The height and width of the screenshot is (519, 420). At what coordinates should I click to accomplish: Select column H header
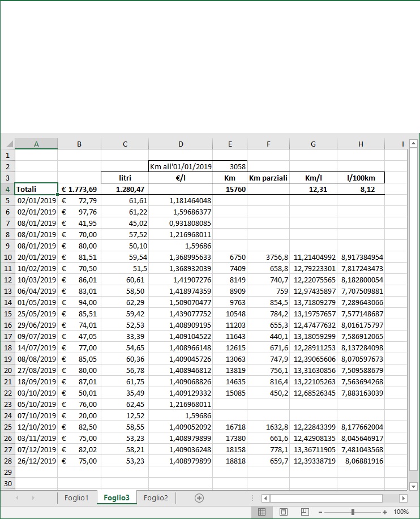coord(361,144)
